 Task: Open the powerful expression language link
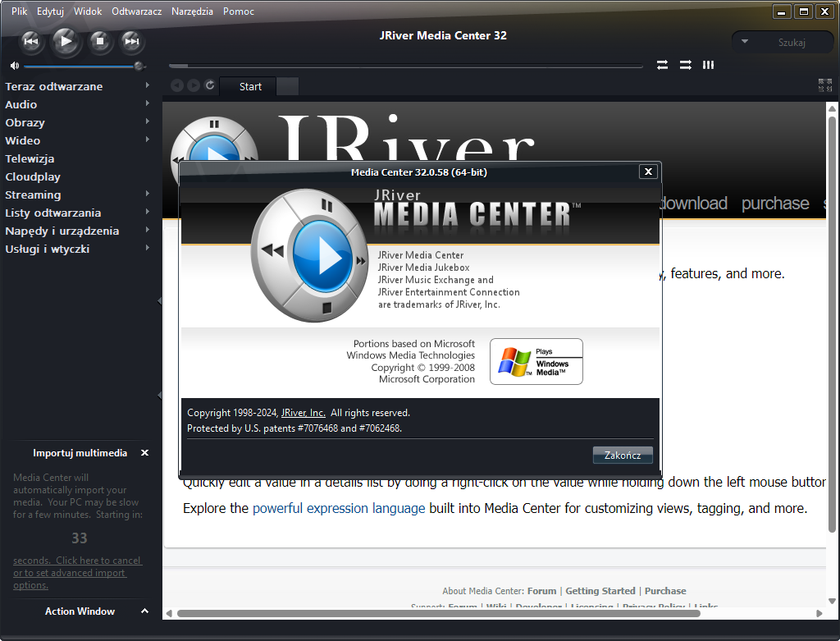[x=339, y=508]
